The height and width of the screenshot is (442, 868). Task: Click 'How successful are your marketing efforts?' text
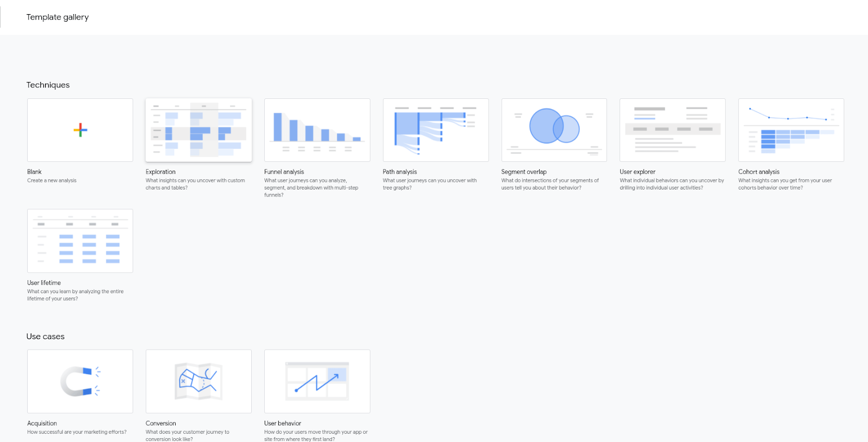76,432
